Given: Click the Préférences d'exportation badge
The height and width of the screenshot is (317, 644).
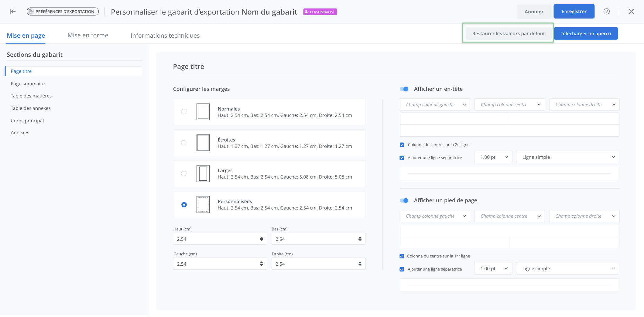Looking at the screenshot, I should [x=63, y=12].
